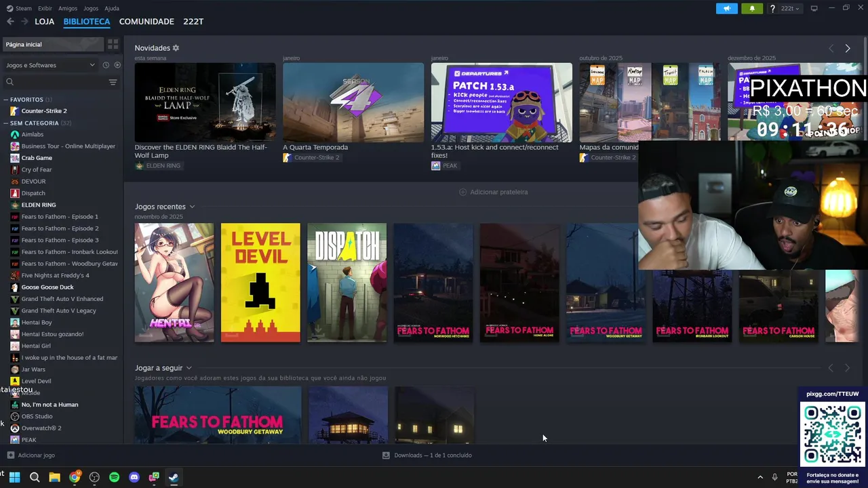The height and width of the screenshot is (488, 868).
Task: Open the Ajuda menu
Action: pos(112,8)
